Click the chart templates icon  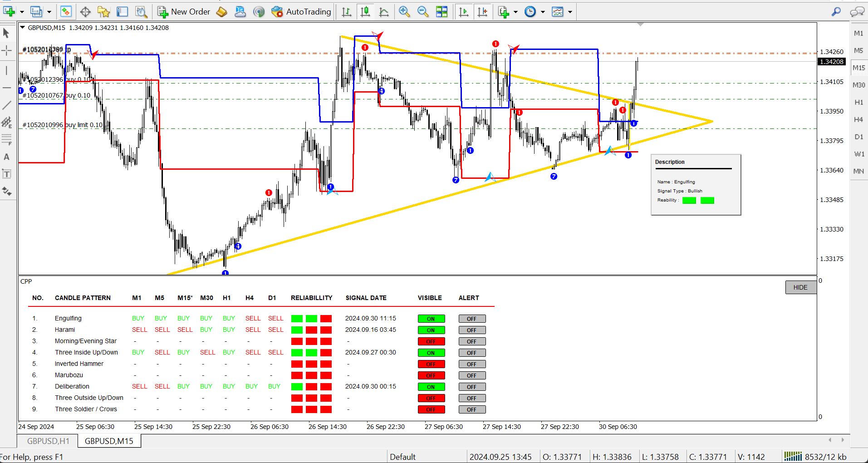(558, 11)
